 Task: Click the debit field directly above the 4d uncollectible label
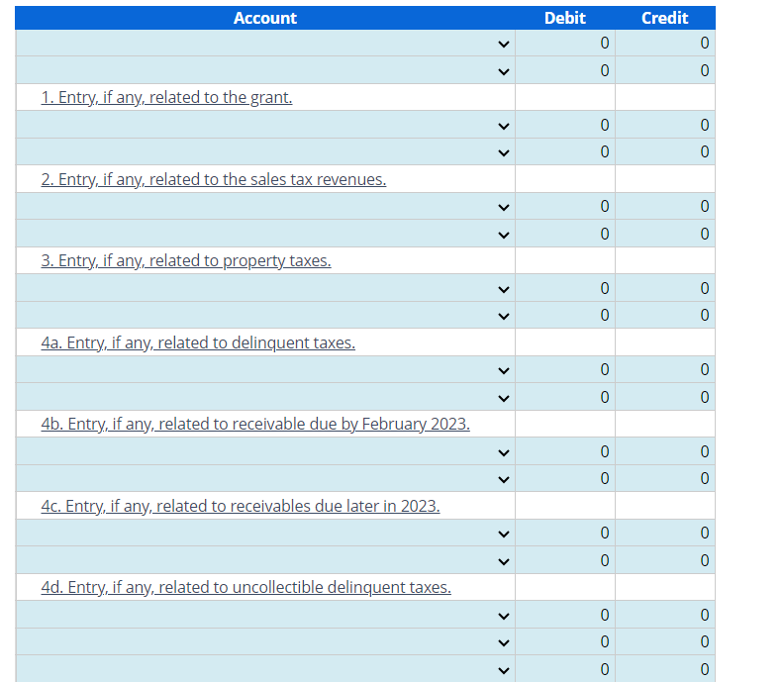(x=565, y=560)
